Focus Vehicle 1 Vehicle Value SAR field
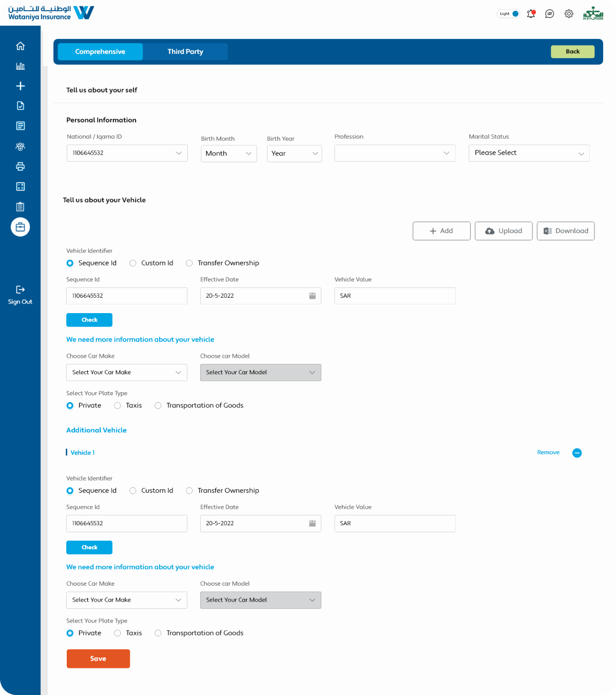616x695 pixels. tap(395, 523)
